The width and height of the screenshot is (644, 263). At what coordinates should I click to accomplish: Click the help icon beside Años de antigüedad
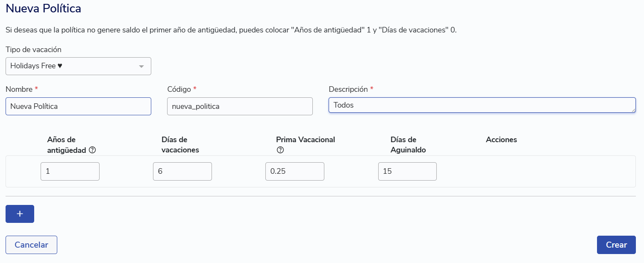pyautogui.click(x=92, y=150)
